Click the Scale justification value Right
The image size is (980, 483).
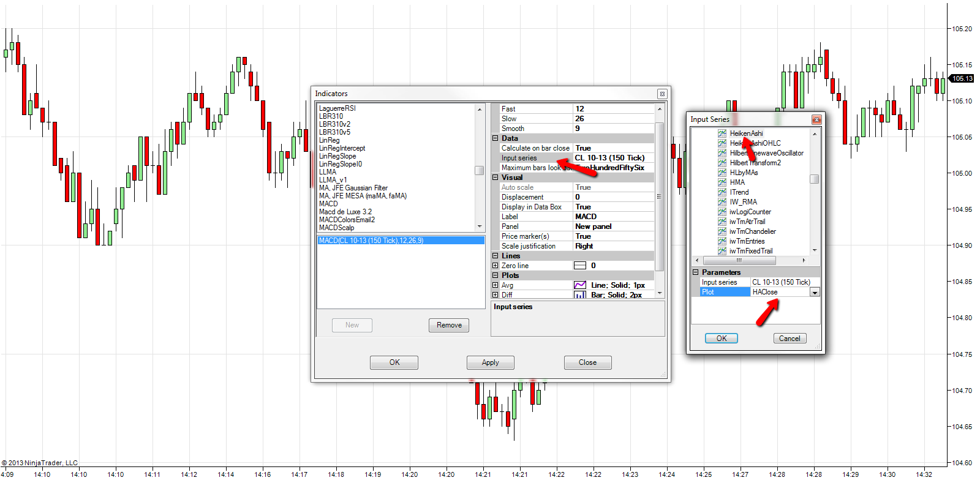(x=614, y=246)
